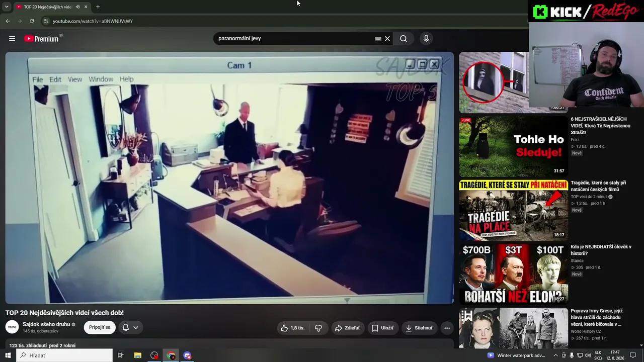
Task: View site information icon in address bar
Action: coord(46,21)
